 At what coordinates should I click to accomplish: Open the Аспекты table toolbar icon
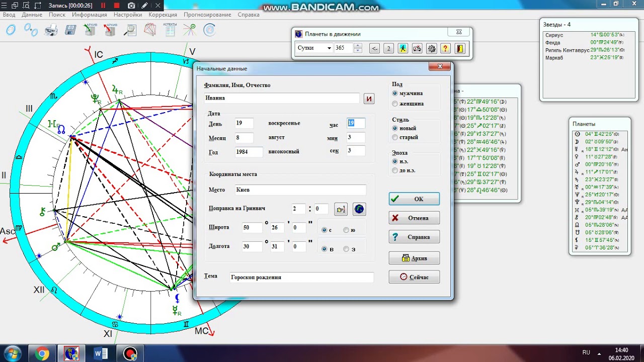coord(170,30)
